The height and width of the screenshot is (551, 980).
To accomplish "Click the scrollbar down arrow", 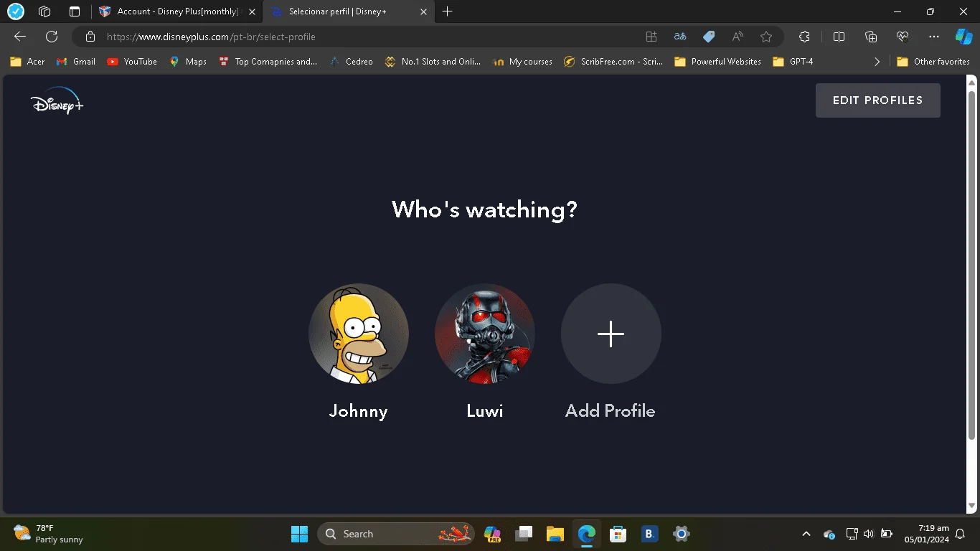I will pos(972,507).
